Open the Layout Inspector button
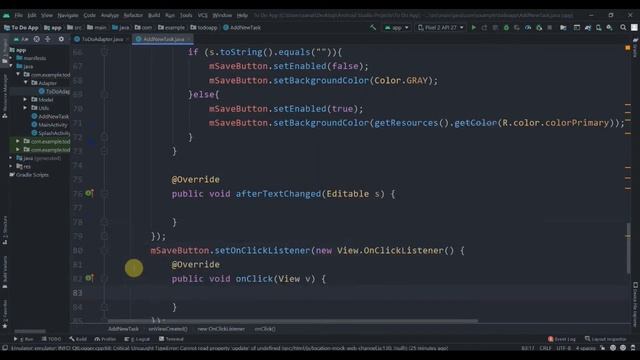 606,339
